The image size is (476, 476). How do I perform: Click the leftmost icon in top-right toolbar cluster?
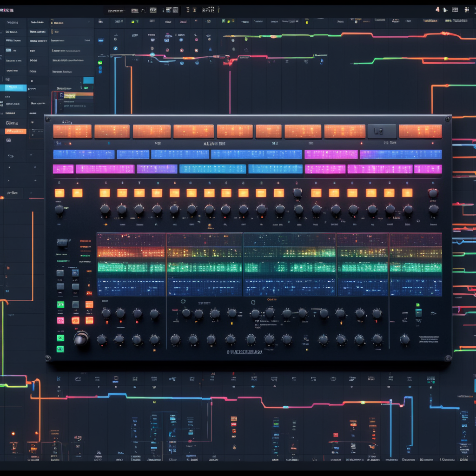click(x=437, y=9)
